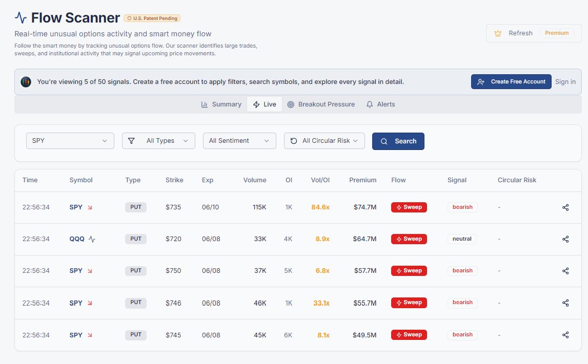Click the down-trend arrow on SPY $745 row
Viewport: 588px width, 364px height.
90,335
